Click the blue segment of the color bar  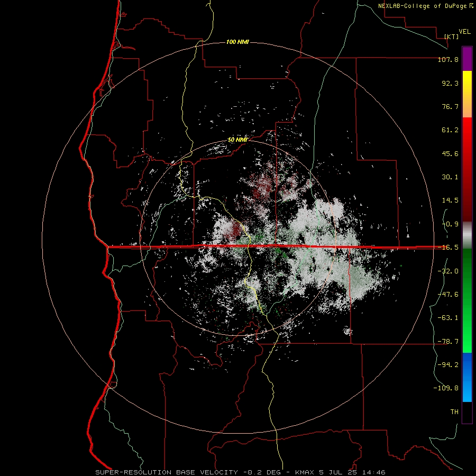tap(467, 377)
